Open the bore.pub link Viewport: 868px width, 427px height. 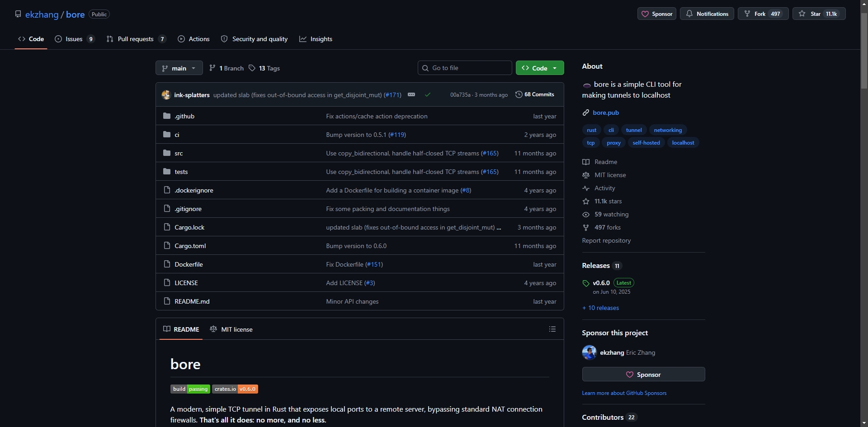[606, 113]
